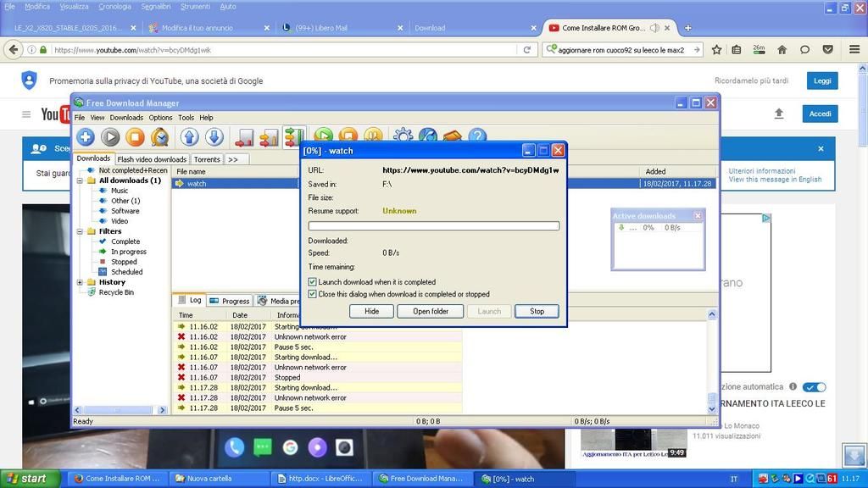This screenshot has height=488, width=868.
Task: Click the orange Stop download toolbar icon
Action: [x=135, y=136]
